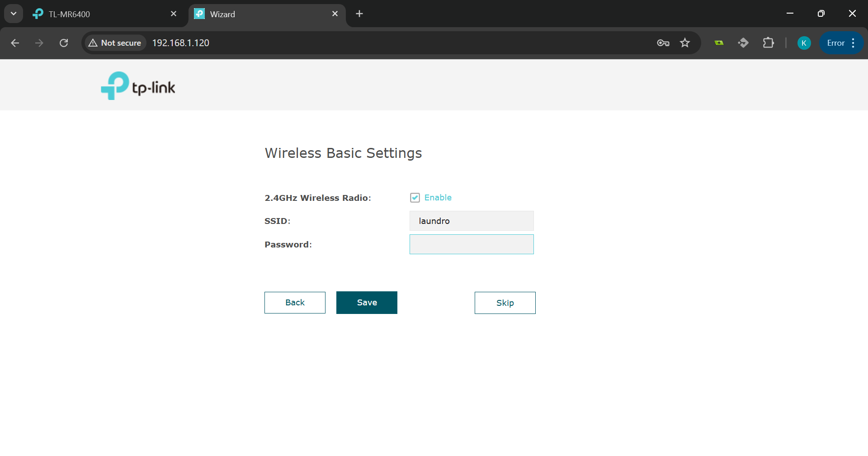
Task: Restore down the browser window
Action: [821, 14]
